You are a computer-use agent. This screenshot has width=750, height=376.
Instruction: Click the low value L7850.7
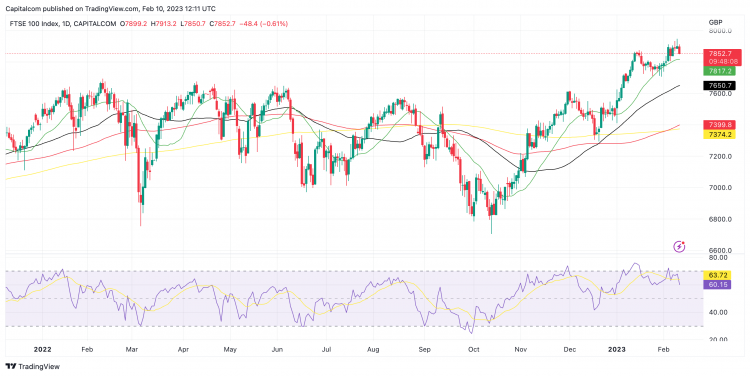192,23
